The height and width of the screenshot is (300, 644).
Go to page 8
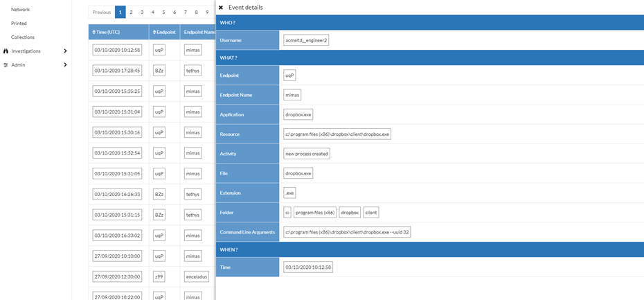pyautogui.click(x=197, y=12)
